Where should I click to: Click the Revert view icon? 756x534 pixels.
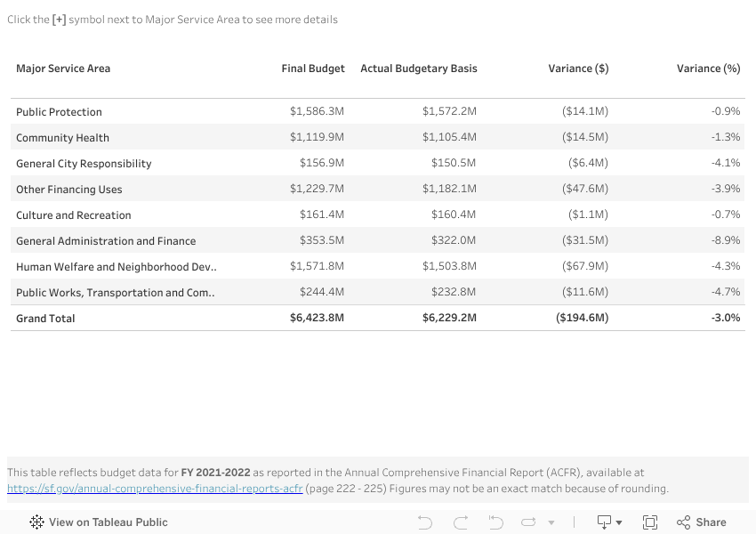pyautogui.click(x=495, y=522)
